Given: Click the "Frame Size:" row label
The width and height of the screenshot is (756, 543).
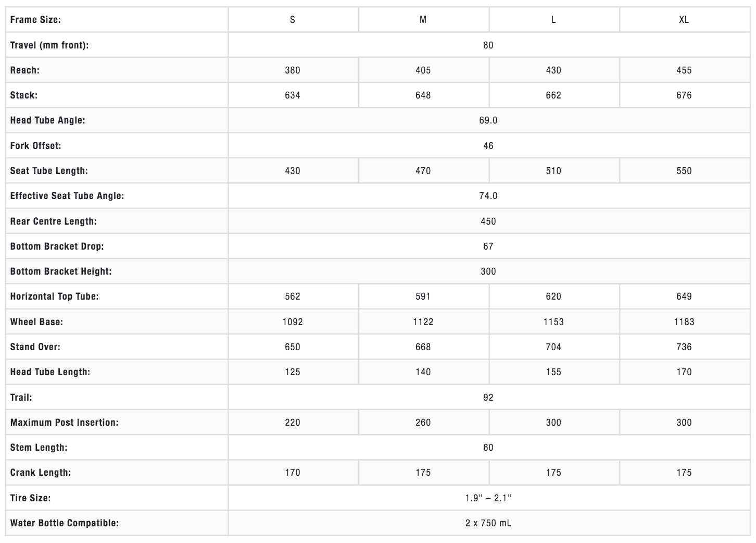Looking at the screenshot, I should pyautogui.click(x=35, y=20).
